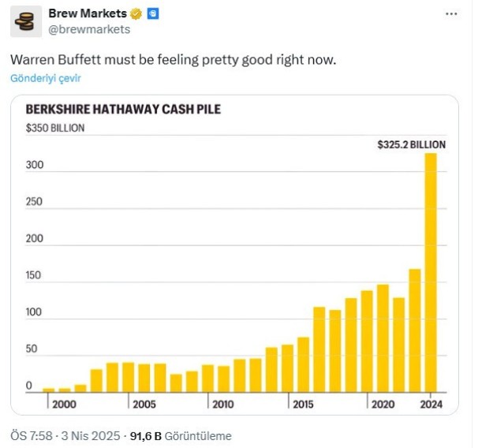Click the gold verified badge
The height and width of the screenshot is (448, 497).
point(136,14)
